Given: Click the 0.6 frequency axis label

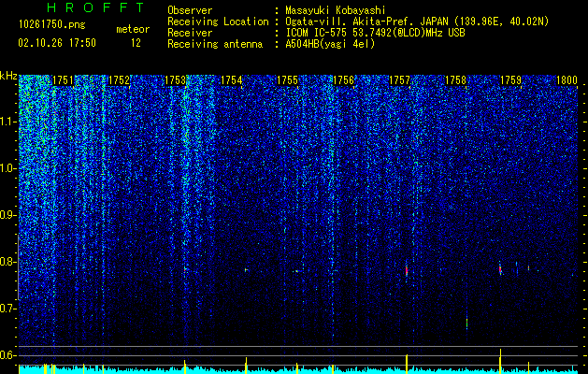Looking at the screenshot, I should [x=8, y=355].
